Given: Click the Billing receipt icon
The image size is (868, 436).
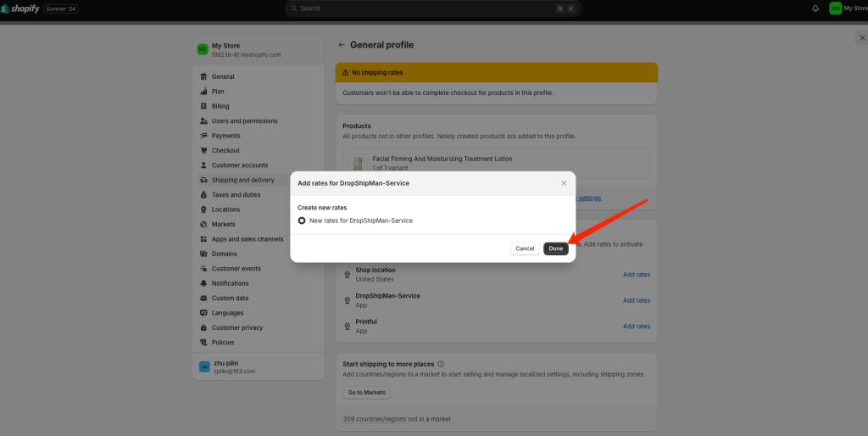Looking at the screenshot, I should (203, 106).
